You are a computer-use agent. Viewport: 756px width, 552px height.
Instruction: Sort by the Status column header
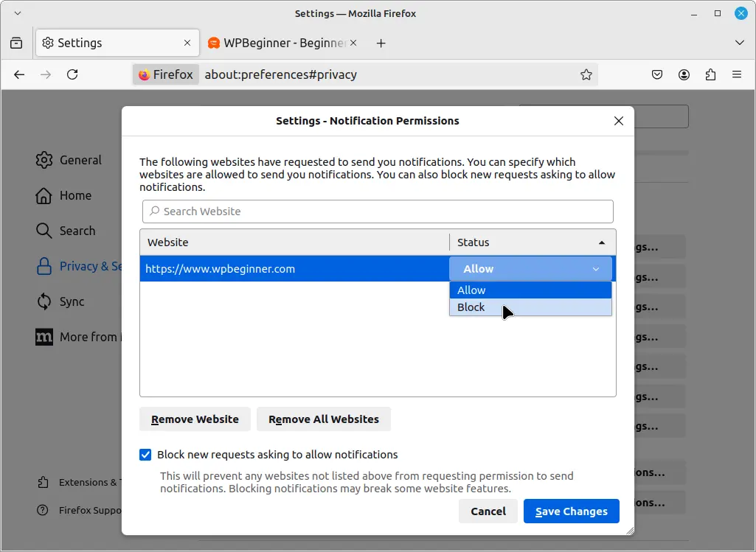533,242
